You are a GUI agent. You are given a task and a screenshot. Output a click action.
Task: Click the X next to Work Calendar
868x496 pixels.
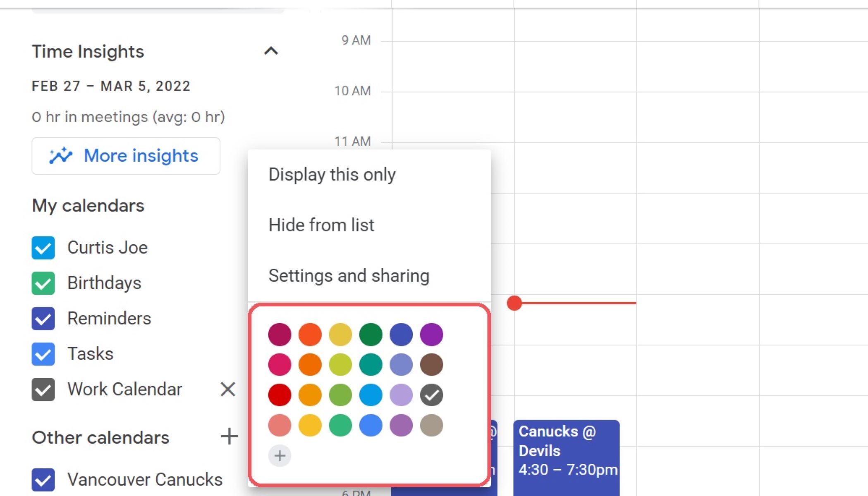[227, 389]
